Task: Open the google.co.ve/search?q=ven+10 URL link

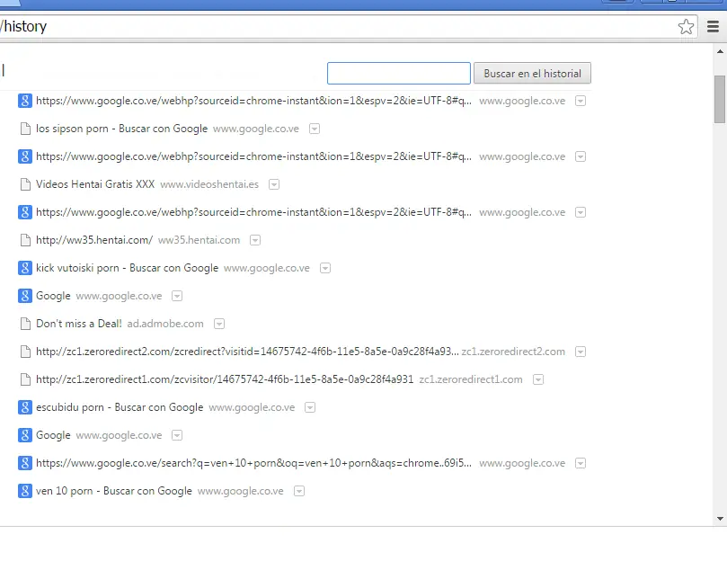Action: coord(253,463)
